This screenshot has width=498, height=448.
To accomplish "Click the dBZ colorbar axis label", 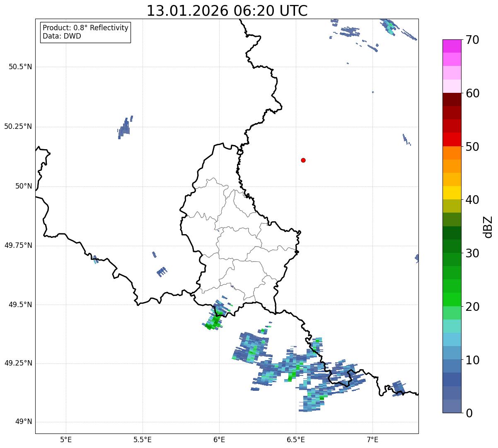I will (x=488, y=227).
